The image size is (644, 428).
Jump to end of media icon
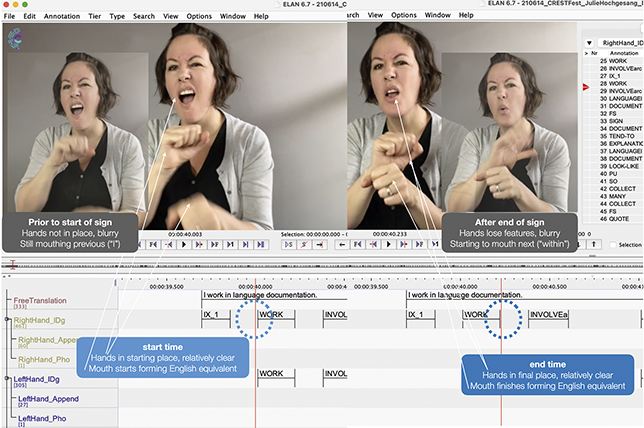click(260, 244)
